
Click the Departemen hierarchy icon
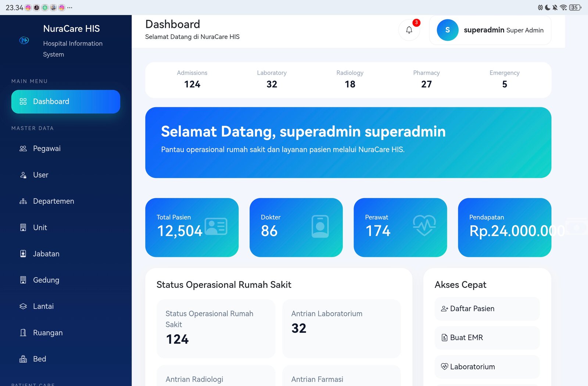tap(23, 201)
